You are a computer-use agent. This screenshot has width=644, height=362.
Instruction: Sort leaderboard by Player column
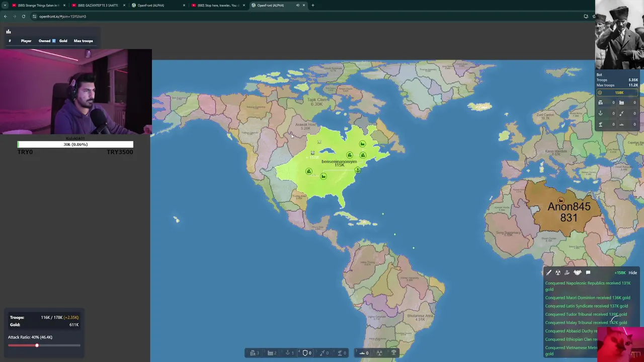coord(26,41)
